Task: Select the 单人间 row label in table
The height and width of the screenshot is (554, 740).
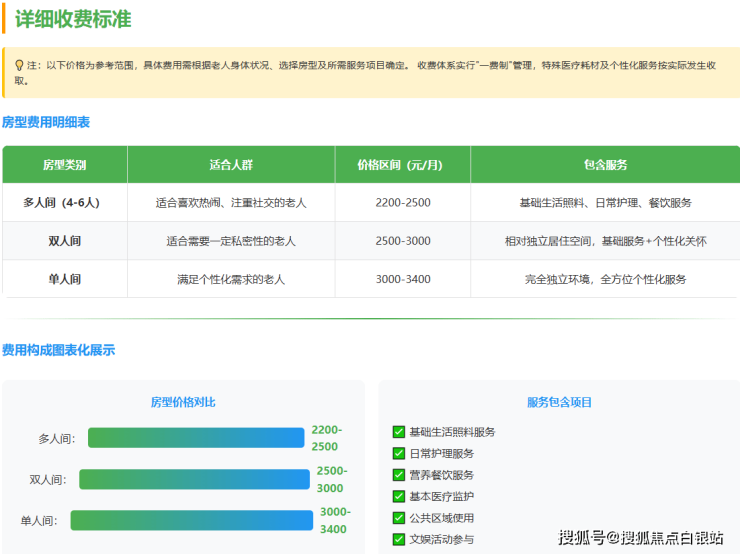Action: [64, 279]
